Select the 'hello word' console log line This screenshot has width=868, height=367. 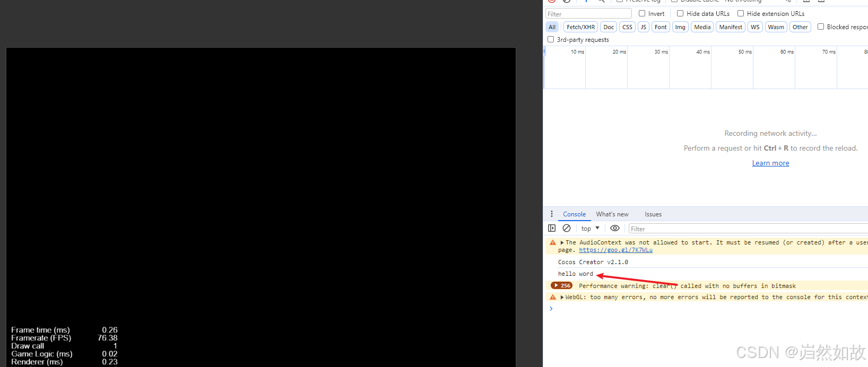tap(575, 274)
